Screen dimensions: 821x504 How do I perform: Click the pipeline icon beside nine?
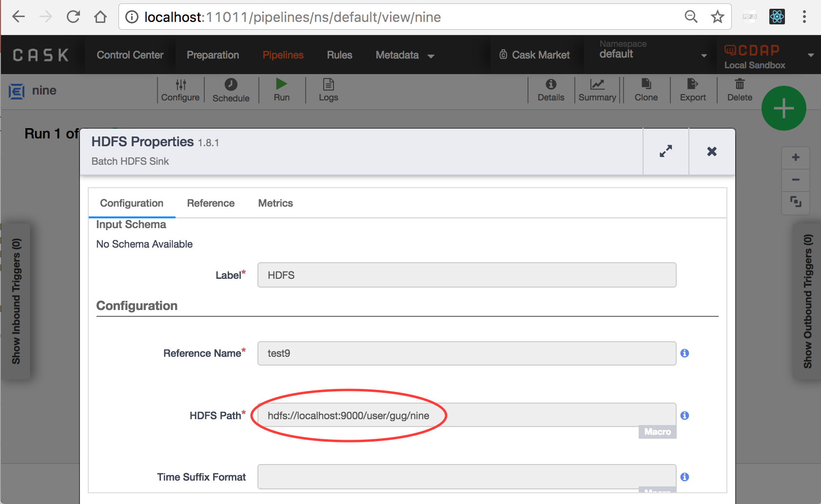click(17, 91)
